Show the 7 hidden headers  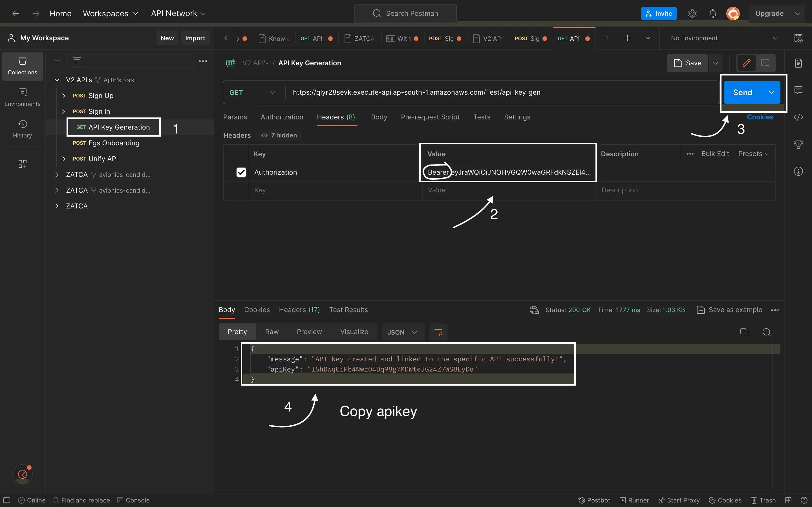279,135
